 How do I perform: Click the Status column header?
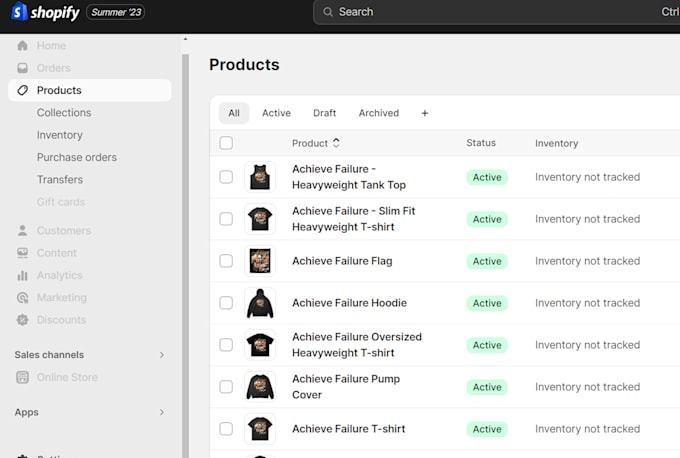pos(481,143)
